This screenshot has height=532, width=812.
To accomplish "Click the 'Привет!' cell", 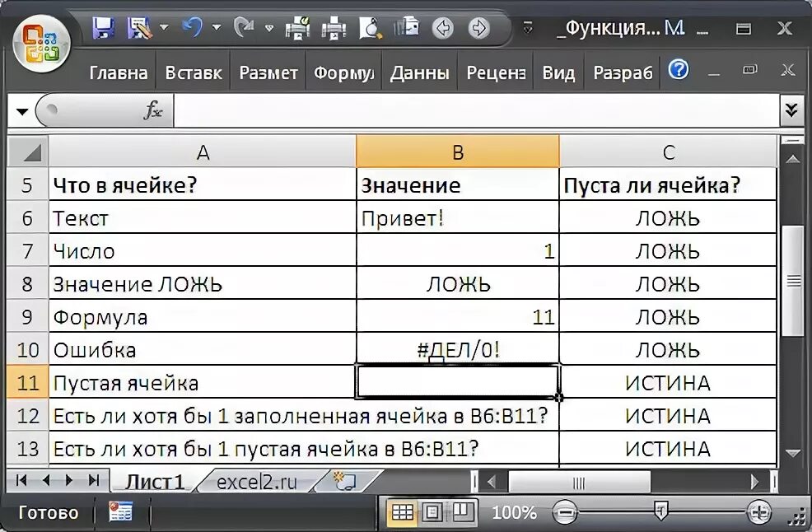I will coord(458,218).
